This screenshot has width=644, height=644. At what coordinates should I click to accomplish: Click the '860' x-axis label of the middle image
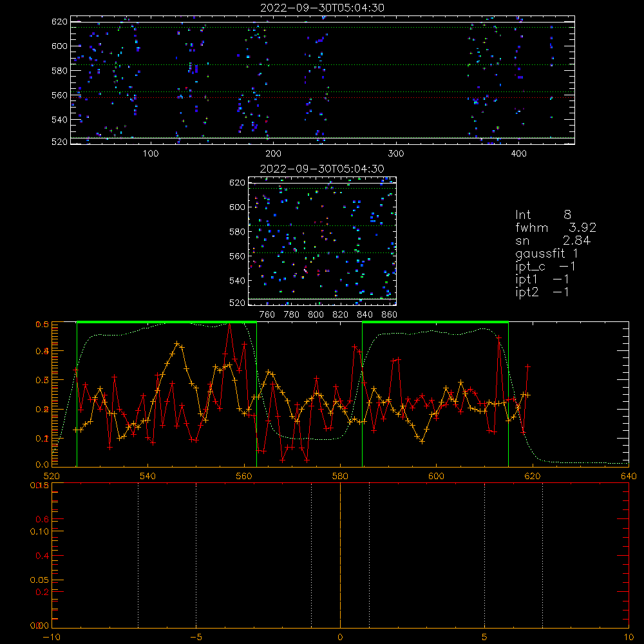[x=390, y=315]
